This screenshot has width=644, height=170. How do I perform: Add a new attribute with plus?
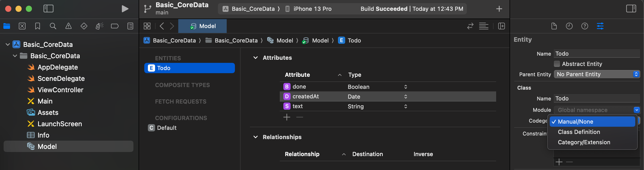pyautogui.click(x=287, y=117)
